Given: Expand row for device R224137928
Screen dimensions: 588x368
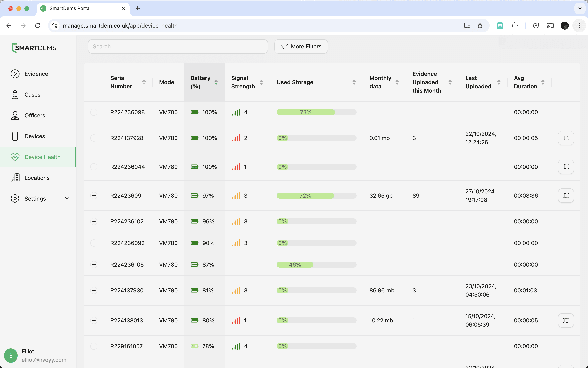Looking at the screenshot, I should tap(94, 138).
